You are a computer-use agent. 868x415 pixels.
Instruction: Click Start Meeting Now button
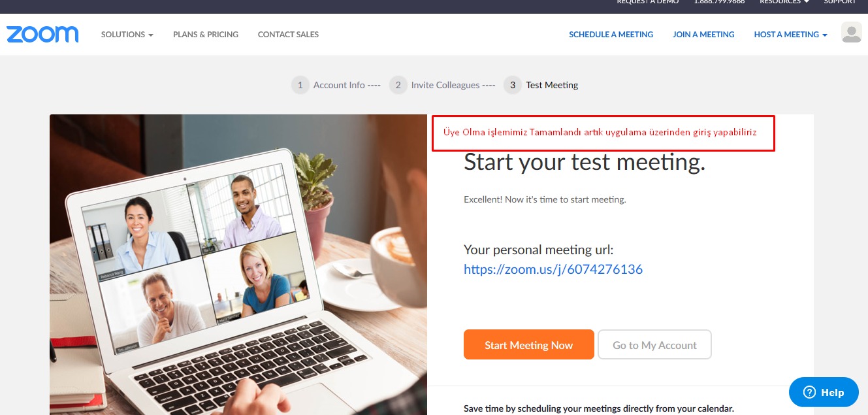click(x=529, y=344)
